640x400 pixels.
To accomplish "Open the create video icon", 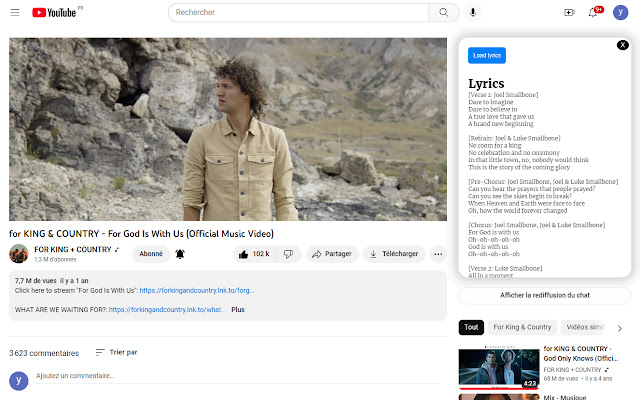I will click(x=569, y=13).
